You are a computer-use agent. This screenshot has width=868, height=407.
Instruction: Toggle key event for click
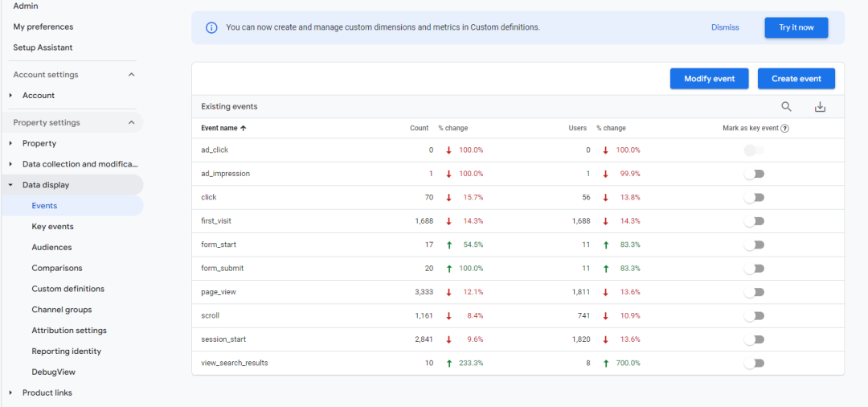click(x=754, y=198)
